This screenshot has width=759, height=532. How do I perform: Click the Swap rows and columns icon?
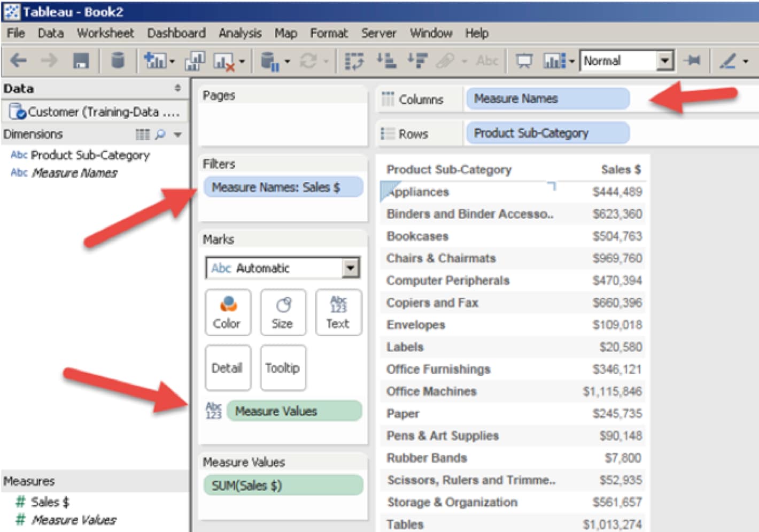[354, 61]
